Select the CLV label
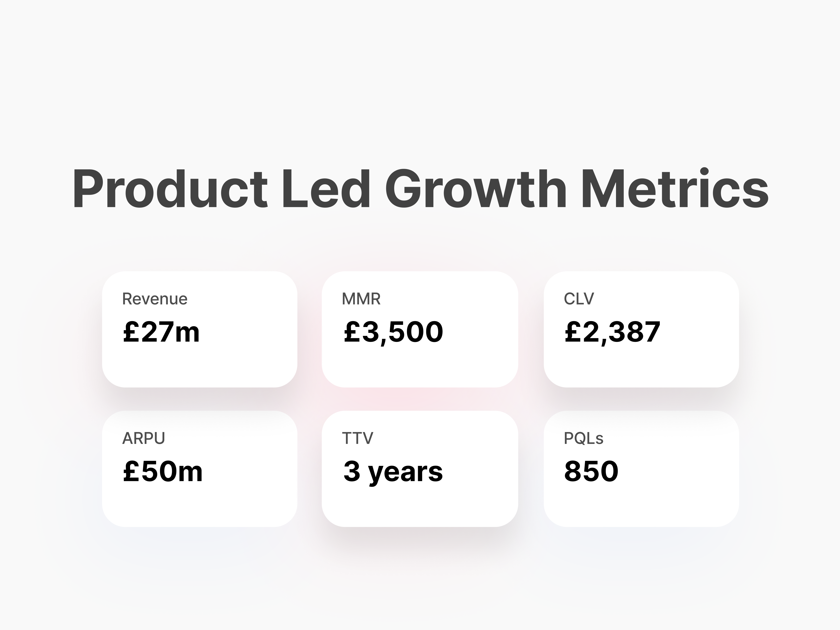Image resolution: width=840 pixels, height=630 pixels. tap(579, 299)
